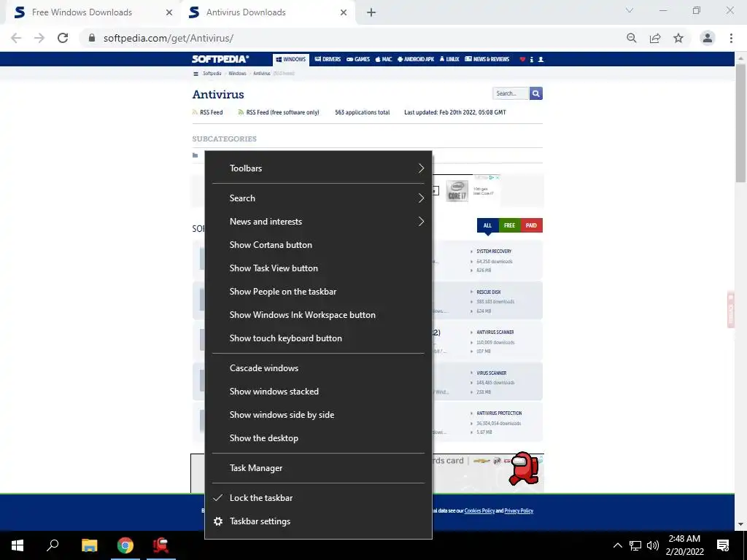Expand News and interests submenu

click(x=318, y=222)
